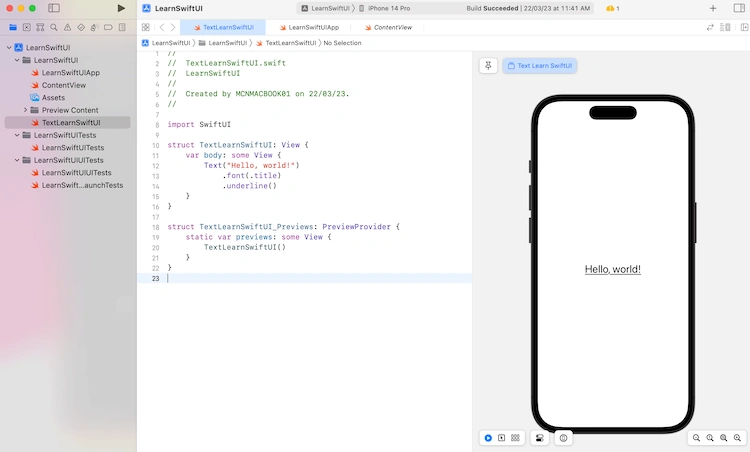Toggle the navigator sidebar visibility
Image resolution: width=750 pixels, height=452 pixels.
click(x=54, y=8)
